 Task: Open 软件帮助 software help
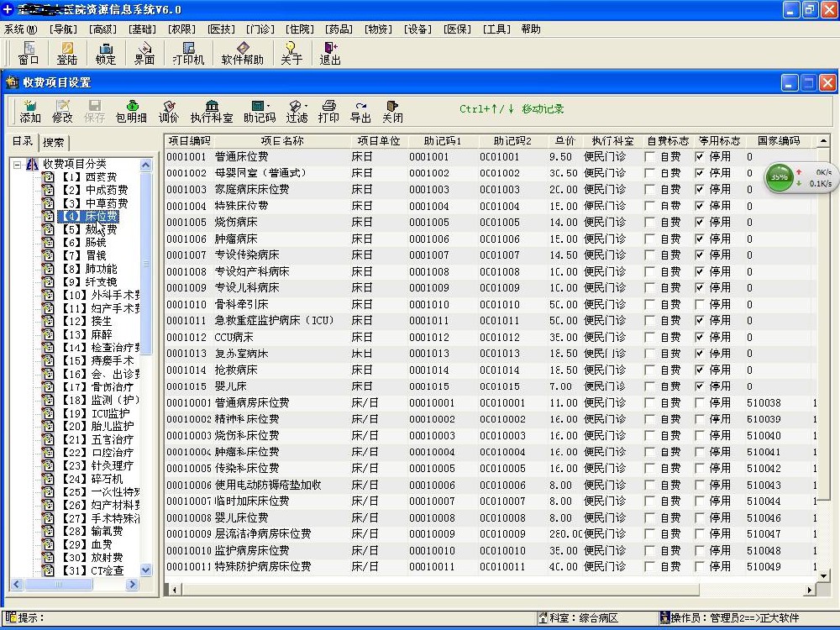(x=243, y=53)
